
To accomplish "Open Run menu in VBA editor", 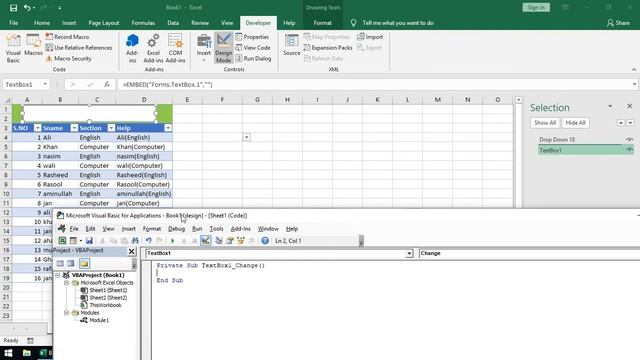I will [x=197, y=229].
